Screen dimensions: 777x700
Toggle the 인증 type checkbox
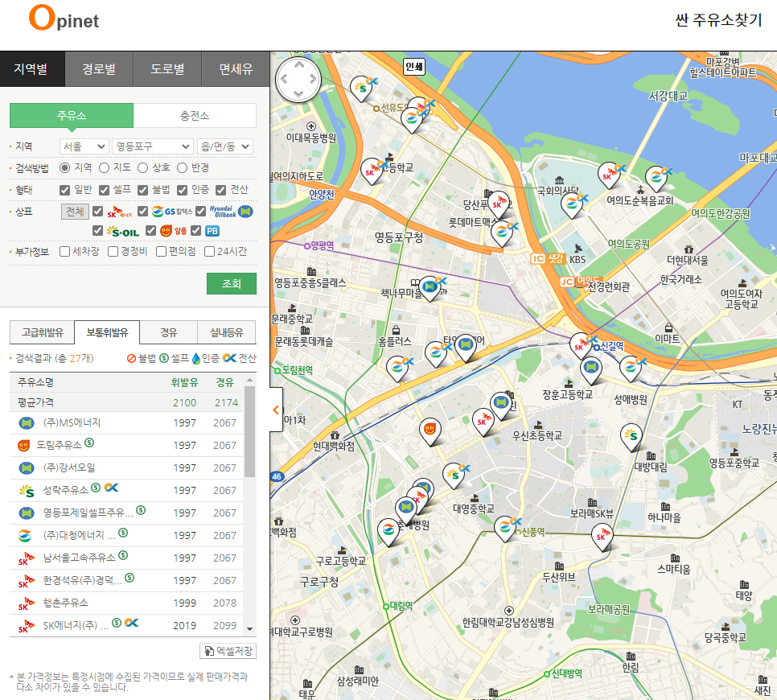point(182,190)
